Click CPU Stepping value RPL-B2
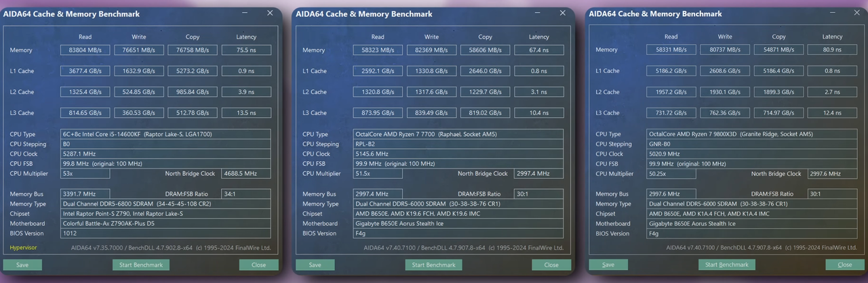 (458, 144)
